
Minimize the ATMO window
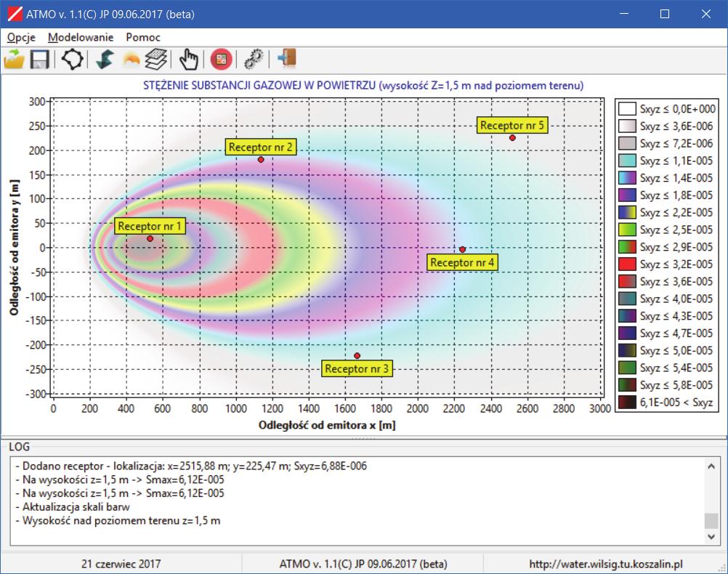point(624,14)
